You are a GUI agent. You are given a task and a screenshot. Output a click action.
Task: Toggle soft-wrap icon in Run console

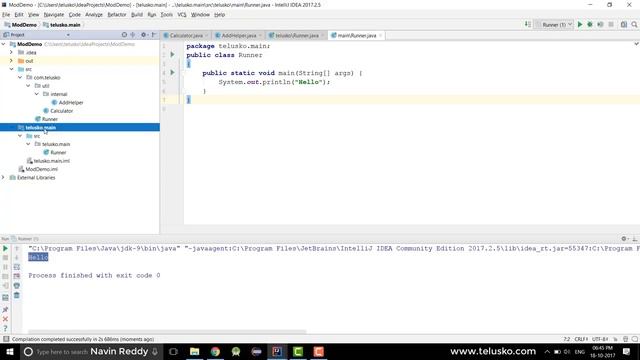[x=17, y=267]
